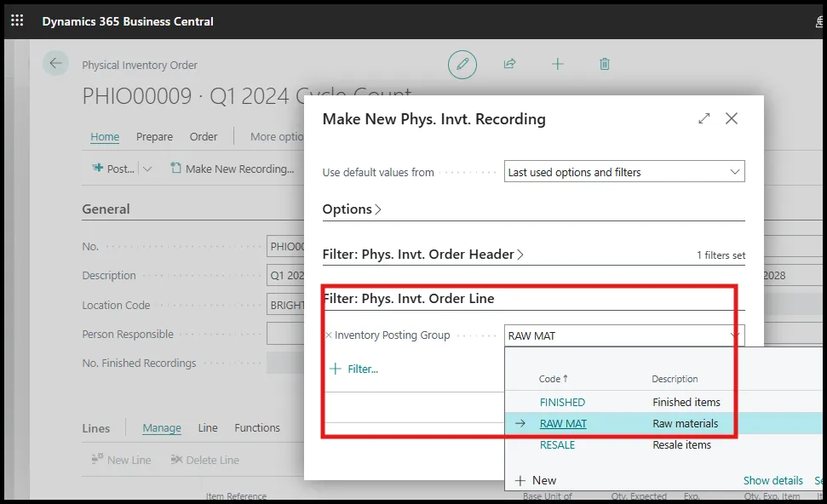Click the Location Code field

[285, 305]
